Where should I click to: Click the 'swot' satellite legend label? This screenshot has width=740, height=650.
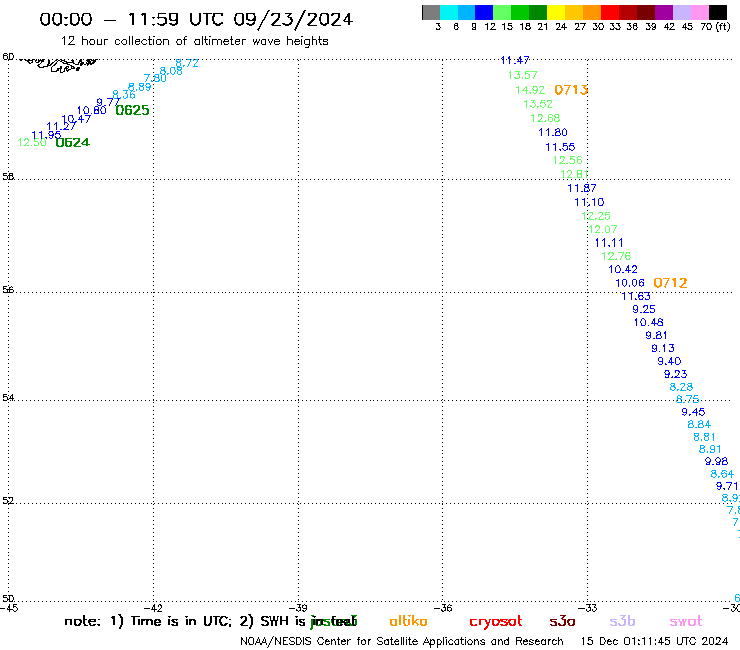(686, 622)
